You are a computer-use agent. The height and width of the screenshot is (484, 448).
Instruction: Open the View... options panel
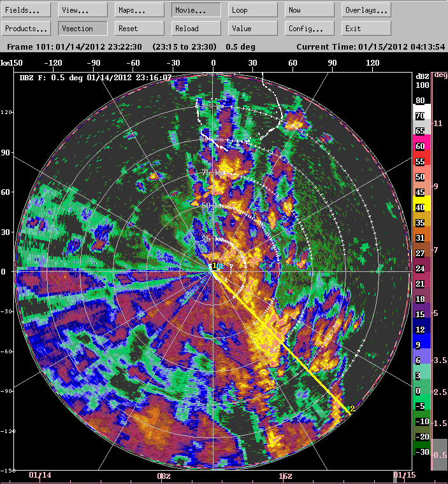(83, 10)
